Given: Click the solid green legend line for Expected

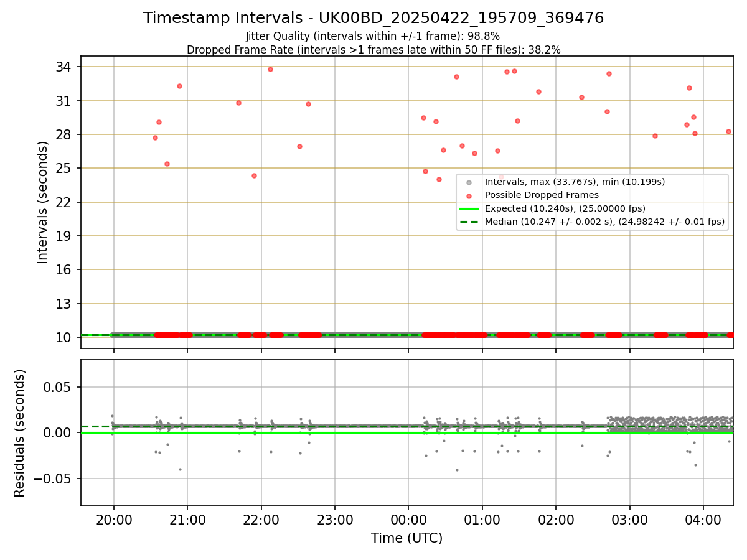Looking at the screenshot, I should (469, 208).
